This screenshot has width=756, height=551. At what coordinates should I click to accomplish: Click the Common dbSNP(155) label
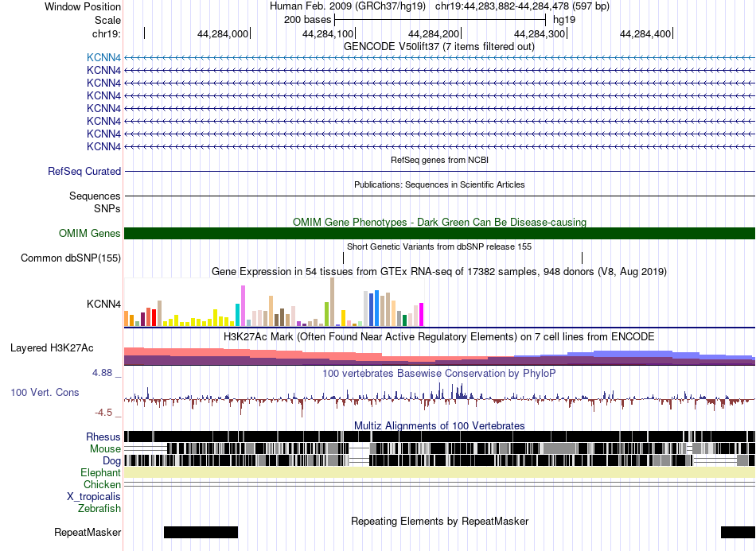tap(71, 258)
